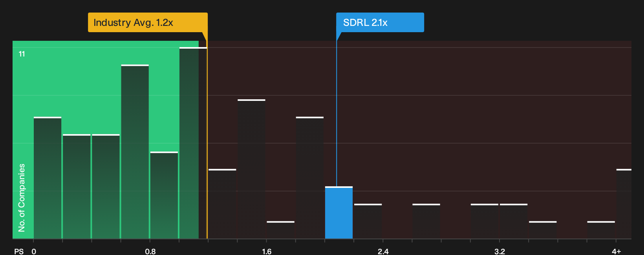
Task: Click the tallest bar reaching 11 companies
Action: pyautogui.click(x=193, y=143)
